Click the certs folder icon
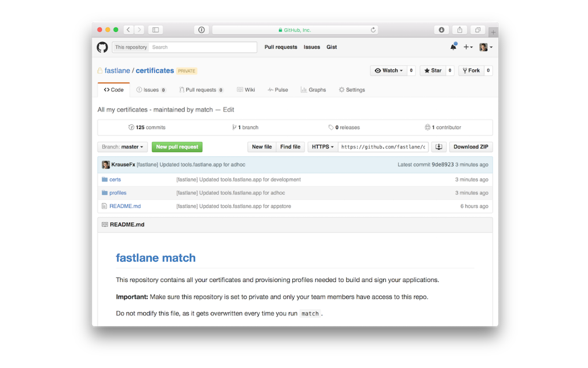This screenshot has width=588, height=368. coord(105,179)
